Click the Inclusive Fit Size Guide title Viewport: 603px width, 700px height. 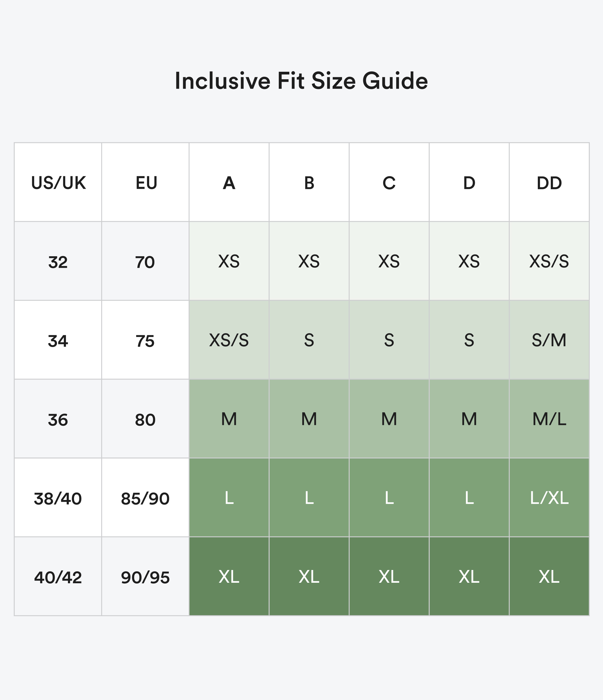tap(301, 81)
